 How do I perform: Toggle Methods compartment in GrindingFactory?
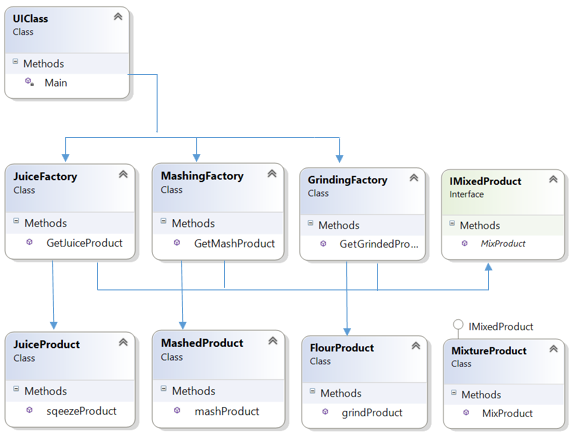pyautogui.click(x=310, y=223)
